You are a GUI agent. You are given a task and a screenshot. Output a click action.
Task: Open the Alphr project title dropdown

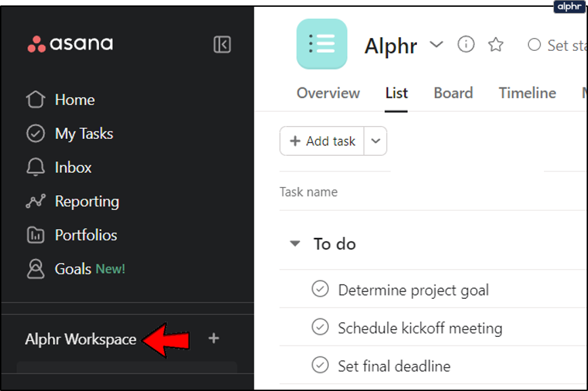(x=436, y=45)
